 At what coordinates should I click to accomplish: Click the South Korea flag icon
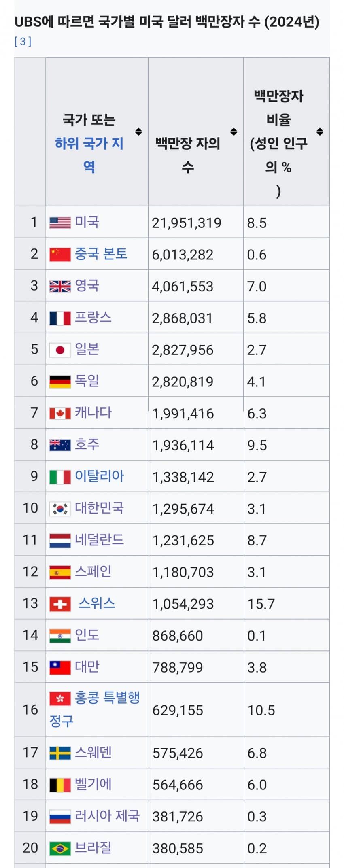(60, 509)
